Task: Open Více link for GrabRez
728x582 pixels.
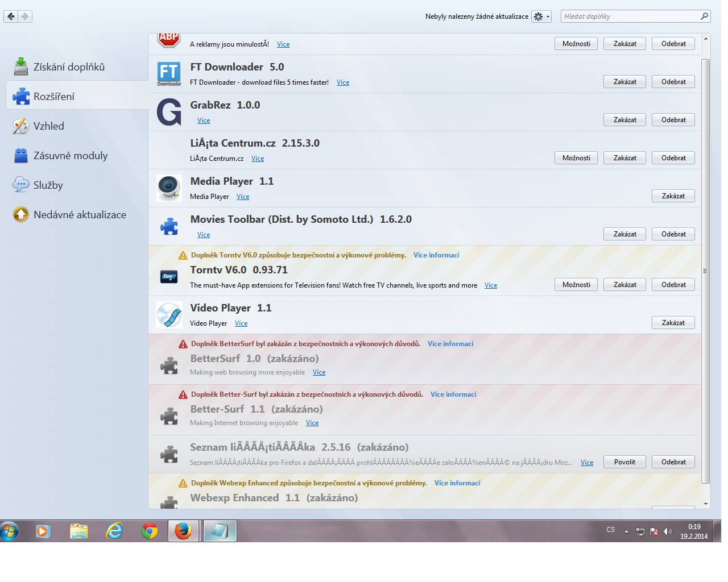Action: [x=204, y=120]
